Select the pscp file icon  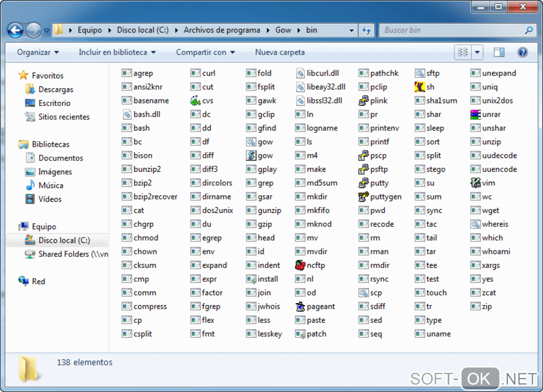point(364,156)
